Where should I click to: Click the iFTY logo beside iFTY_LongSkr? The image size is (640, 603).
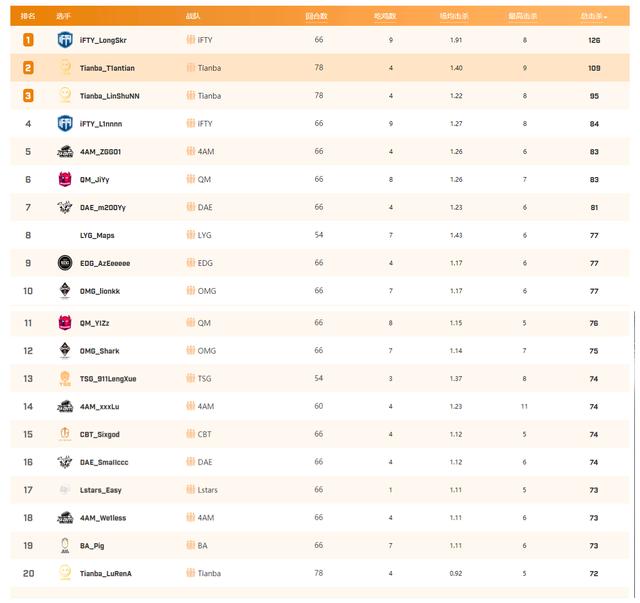pos(65,40)
